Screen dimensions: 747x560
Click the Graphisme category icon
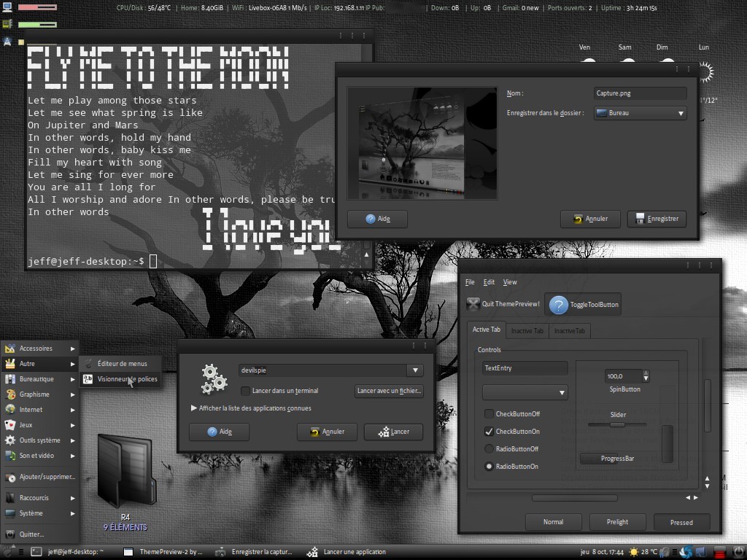(10, 394)
